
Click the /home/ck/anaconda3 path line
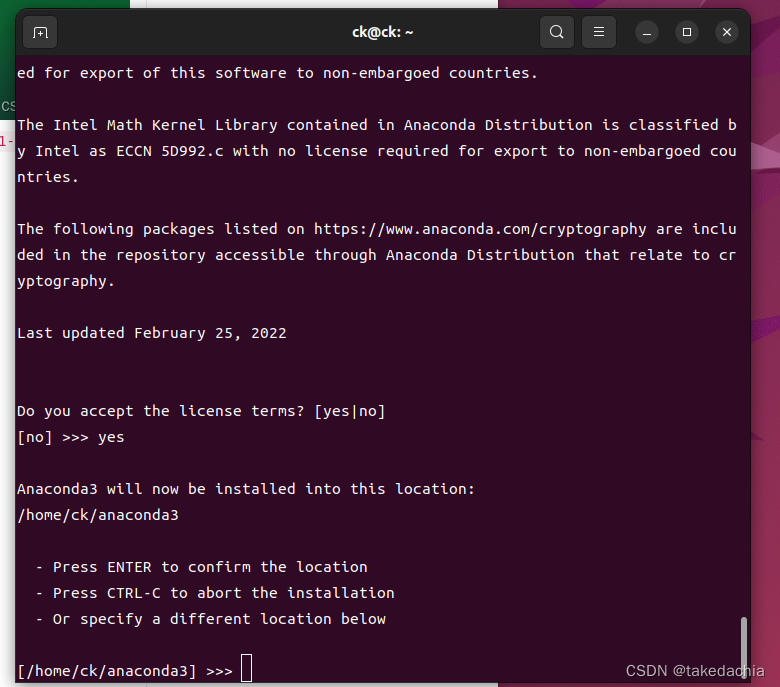(98, 515)
